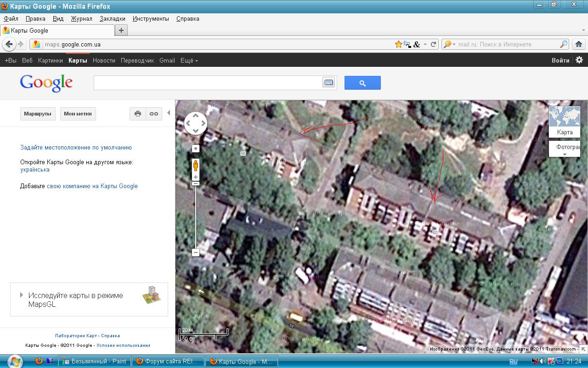The image size is (588, 368).
Task: Open the on-screen keyboard icon in search box
Action: 328,83
